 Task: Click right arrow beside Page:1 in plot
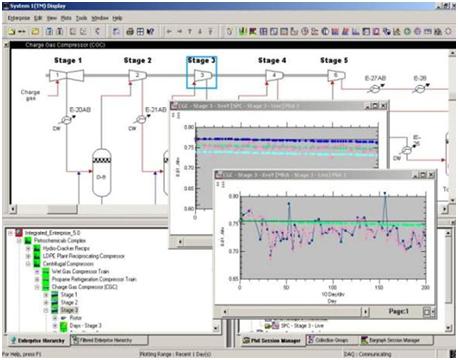click(x=366, y=312)
